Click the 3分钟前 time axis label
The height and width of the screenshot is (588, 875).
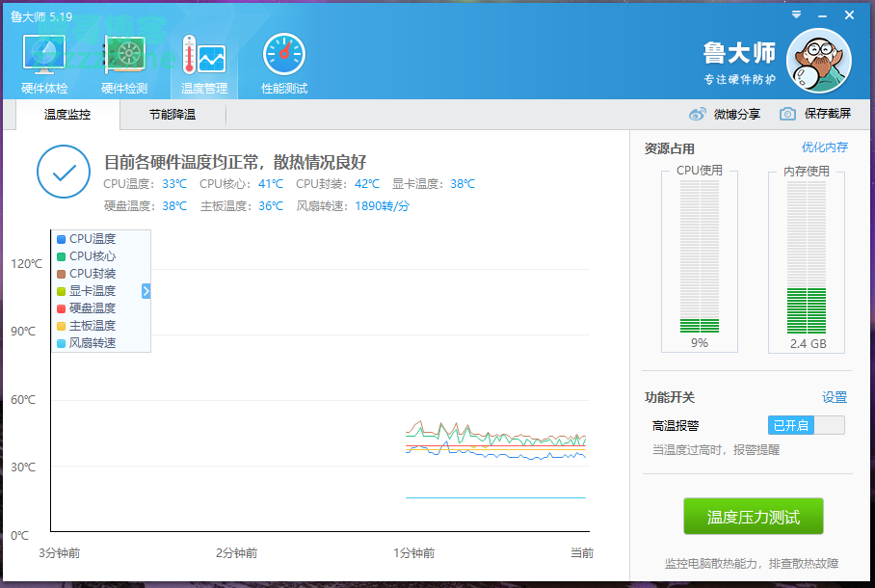pyautogui.click(x=59, y=553)
